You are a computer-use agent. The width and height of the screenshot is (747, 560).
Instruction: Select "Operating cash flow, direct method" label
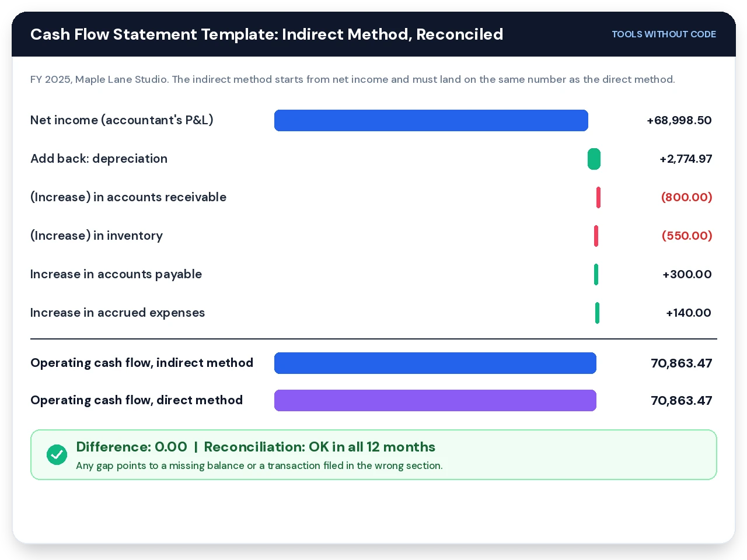137,400
